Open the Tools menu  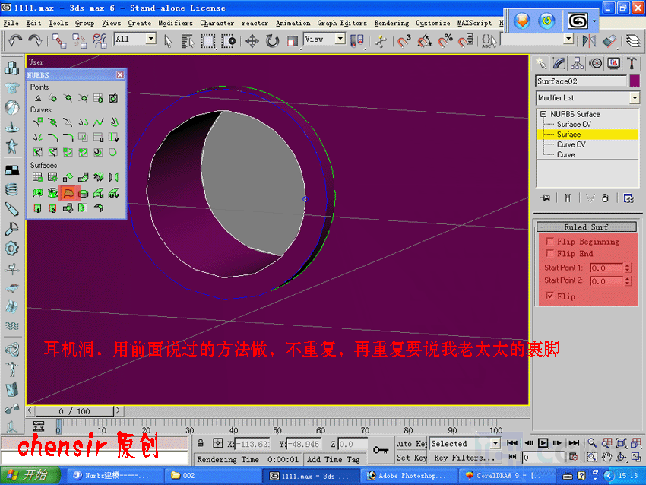tap(58, 23)
